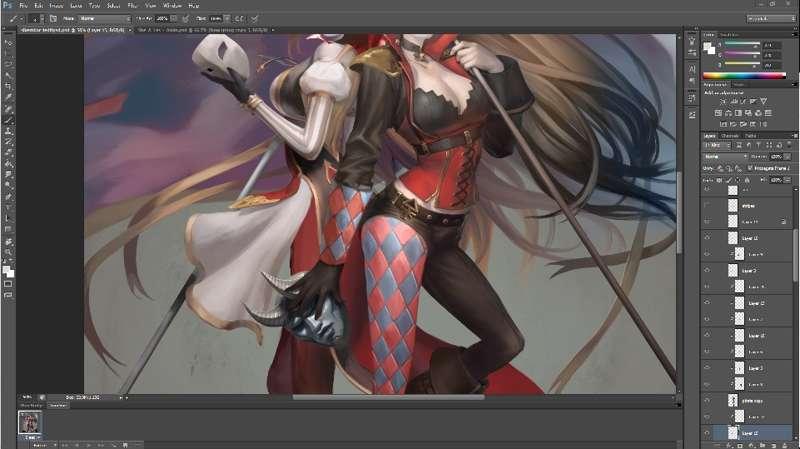
Task: Select the Zoom tool
Action: click(8, 252)
